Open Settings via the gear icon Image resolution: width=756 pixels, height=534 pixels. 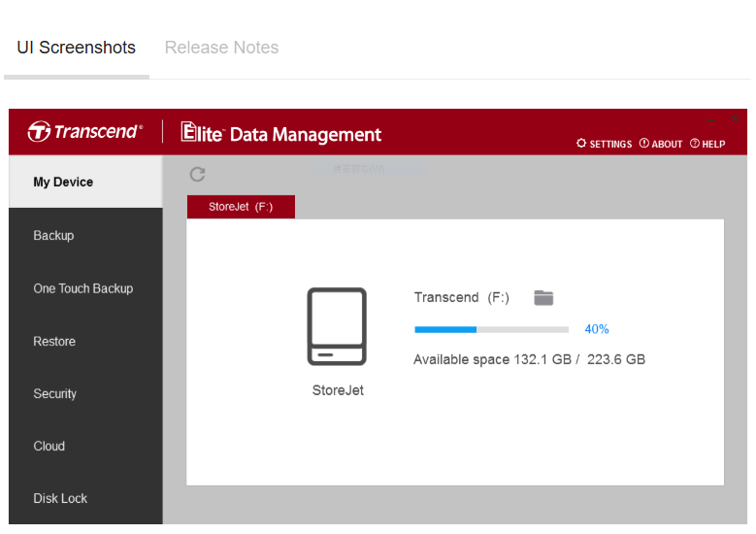pyautogui.click(x=581, y=144)
